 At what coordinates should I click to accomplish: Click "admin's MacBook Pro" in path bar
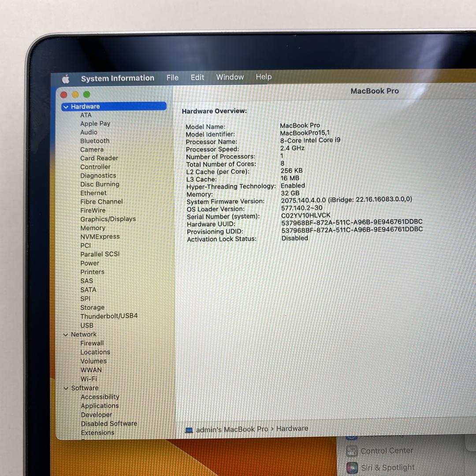click(232, 429)
